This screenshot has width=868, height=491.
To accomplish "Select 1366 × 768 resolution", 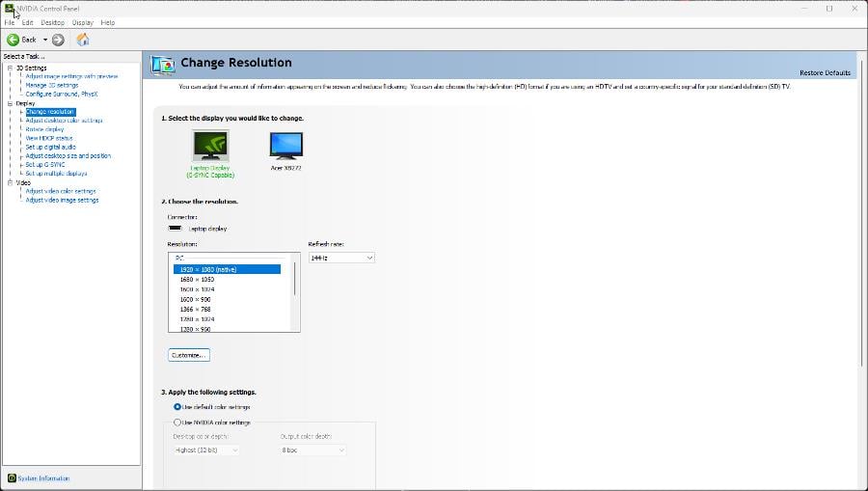I will pyautogui.click(x=195, y=310).
